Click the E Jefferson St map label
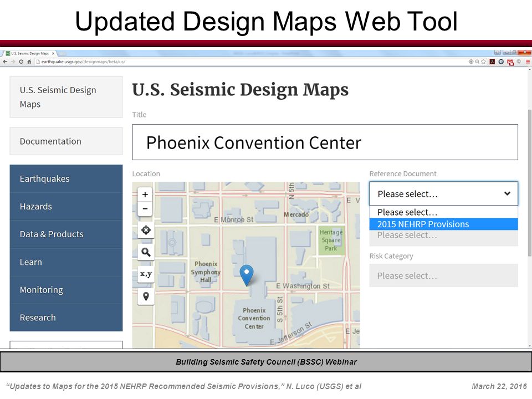532x399 pixels. pos(291,334)
